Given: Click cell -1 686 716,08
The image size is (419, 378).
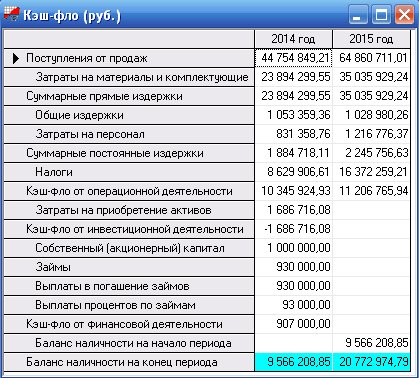Looking at the screenshot, I should [x=294, y=229].
